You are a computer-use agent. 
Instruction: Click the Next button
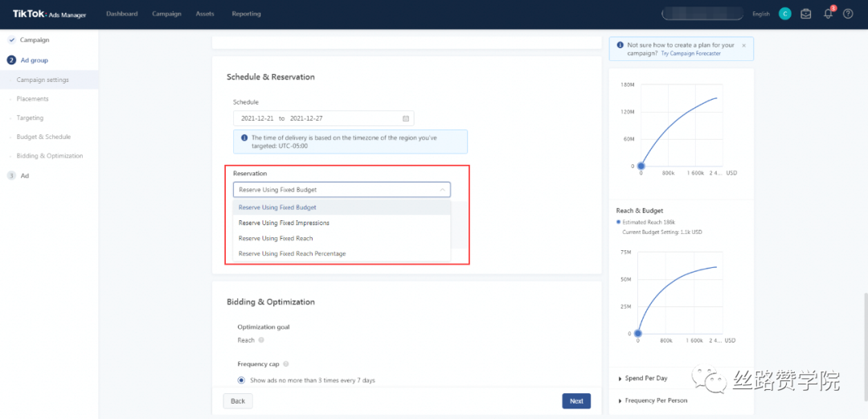click(x=576, y=401)
